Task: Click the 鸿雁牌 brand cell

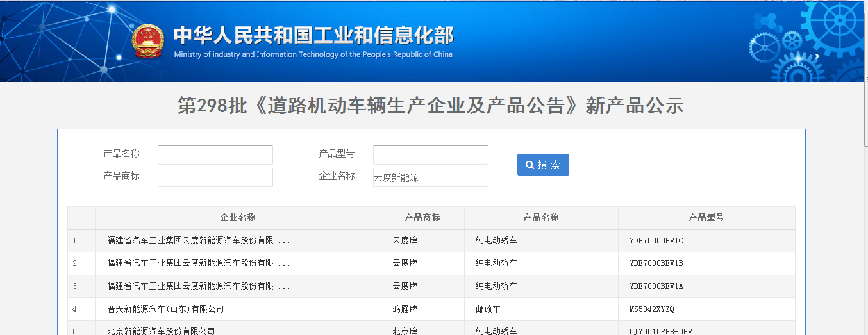Action: pos(405,309)
